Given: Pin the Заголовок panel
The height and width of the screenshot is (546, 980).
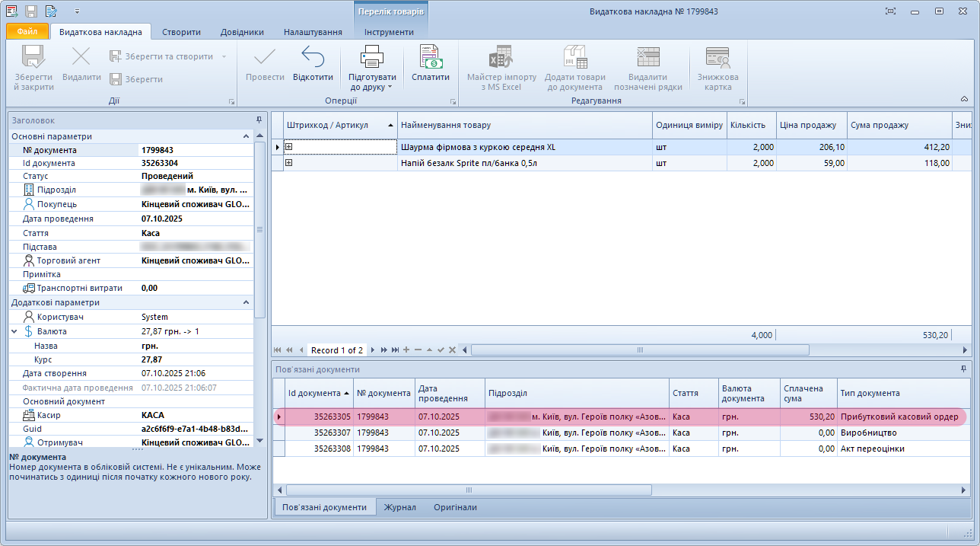Looking at the screenshot, I should click(259, 120).
